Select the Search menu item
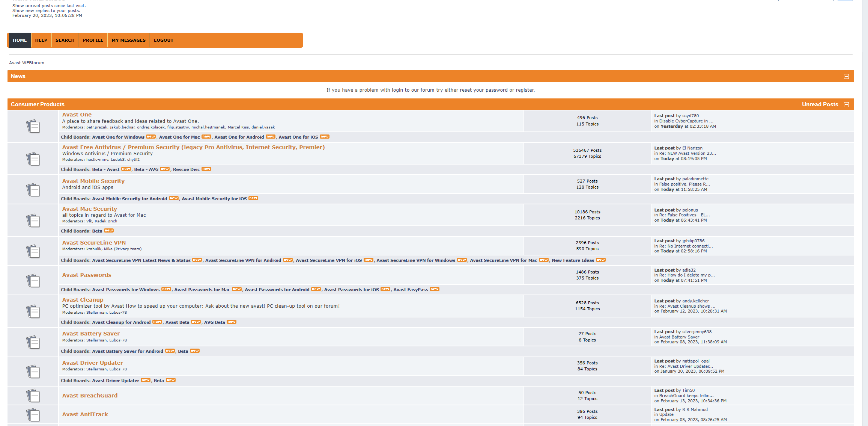Viewport: 868px width, 426px height. point(65,40)
